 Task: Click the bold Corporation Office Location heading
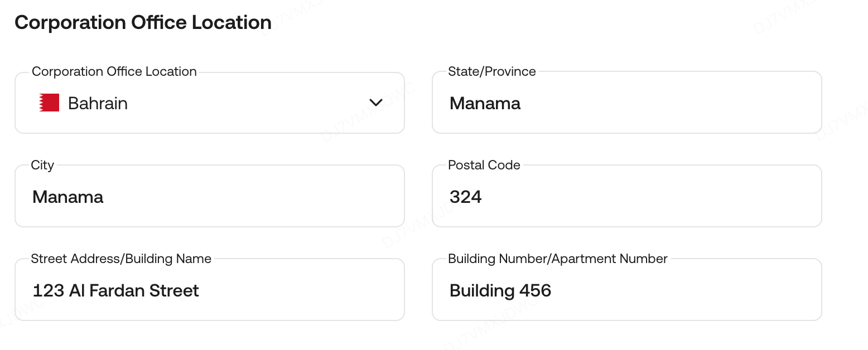[143, 22]
